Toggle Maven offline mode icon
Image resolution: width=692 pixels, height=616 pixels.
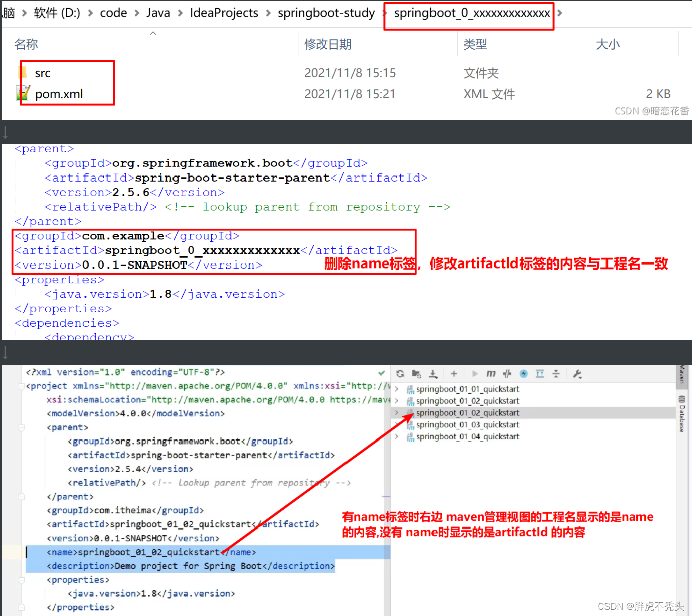[x=507, y=373]
